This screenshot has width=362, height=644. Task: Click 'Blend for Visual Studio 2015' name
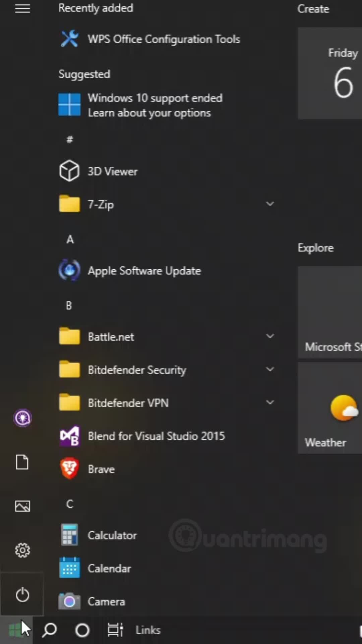pyautogui.click(x=157, y=436)
